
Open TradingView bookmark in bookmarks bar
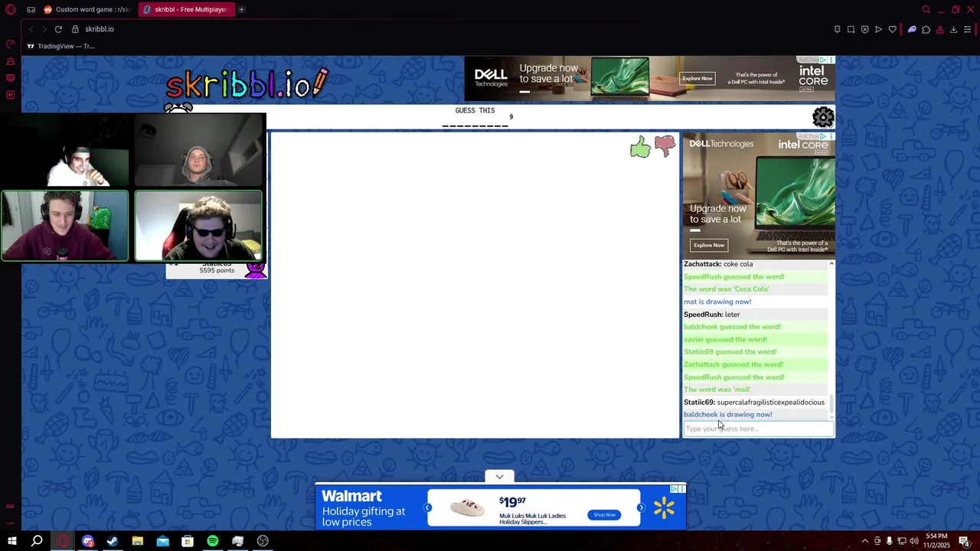tap(60, 46)
